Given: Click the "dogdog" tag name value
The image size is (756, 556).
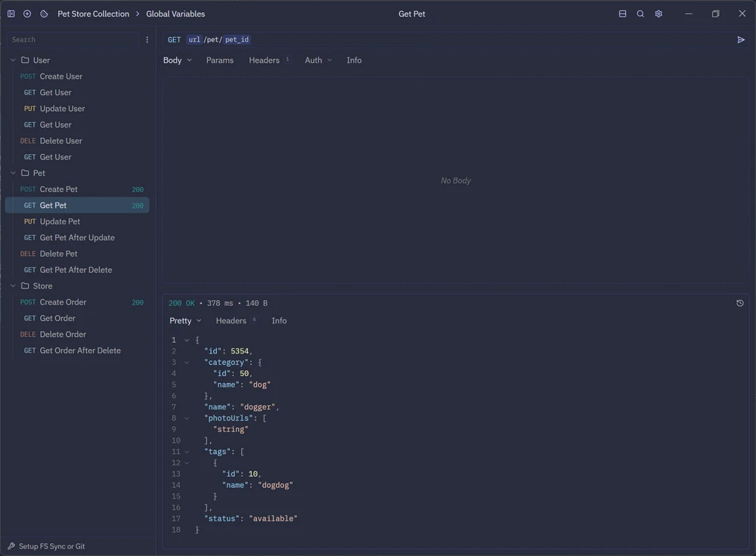Looking at the screenshot, I should coord(275,485).
